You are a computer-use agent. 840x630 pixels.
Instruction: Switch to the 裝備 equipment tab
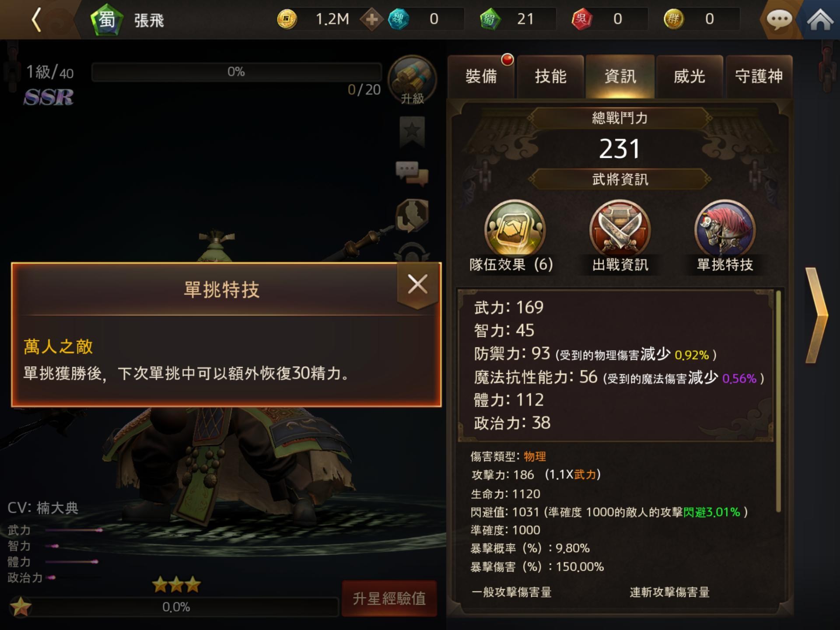pos(481,77)
